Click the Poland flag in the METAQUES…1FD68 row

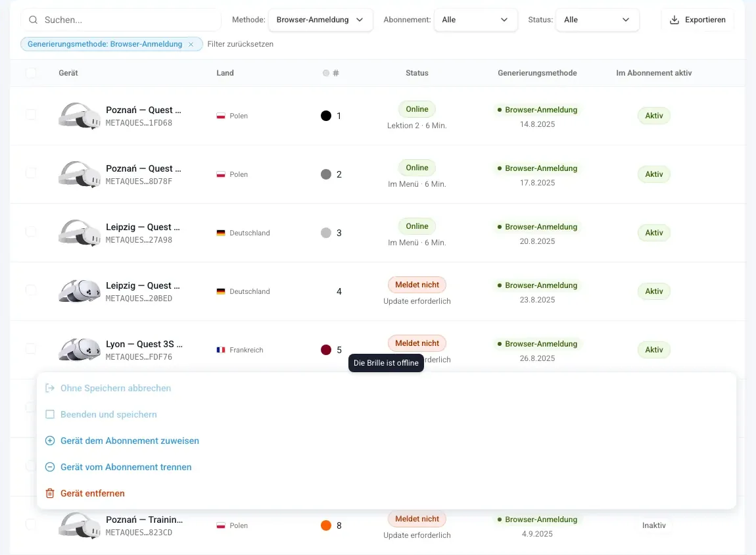coord(221,116)
